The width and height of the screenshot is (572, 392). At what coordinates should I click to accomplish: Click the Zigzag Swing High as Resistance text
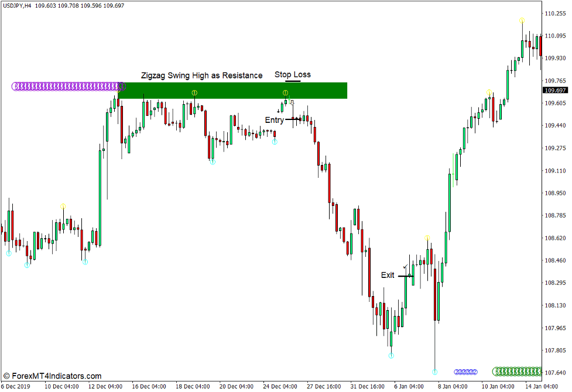201,75
